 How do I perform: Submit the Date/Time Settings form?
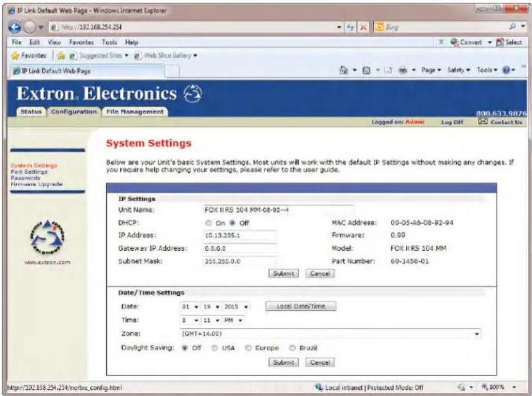[x=284, y=362]
